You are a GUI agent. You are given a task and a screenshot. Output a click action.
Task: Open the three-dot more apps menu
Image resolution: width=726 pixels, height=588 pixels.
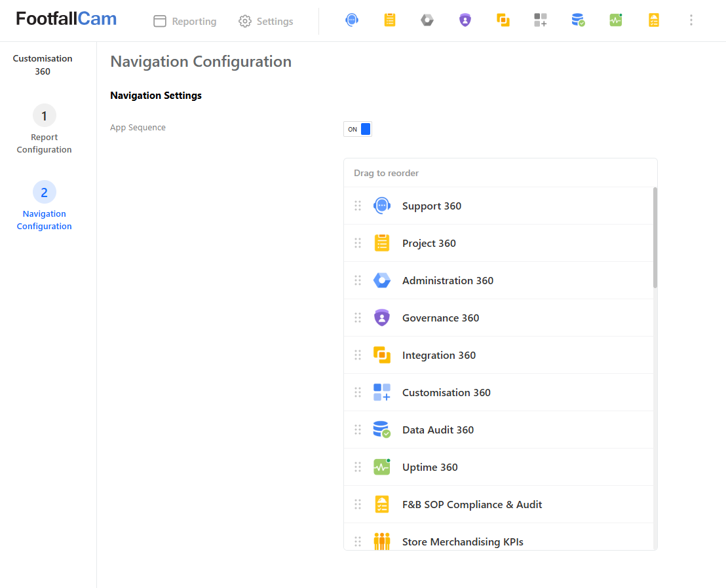(691, 20)
